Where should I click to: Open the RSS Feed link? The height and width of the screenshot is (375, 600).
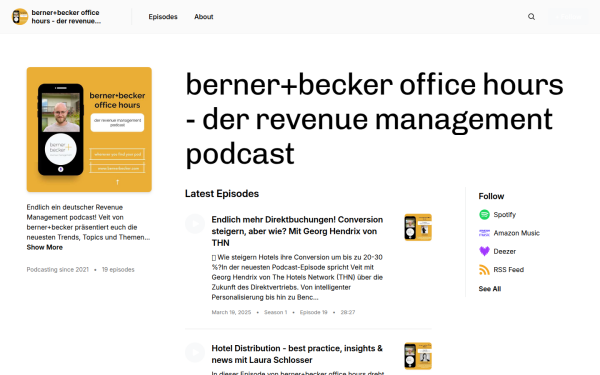pos(509,270)
